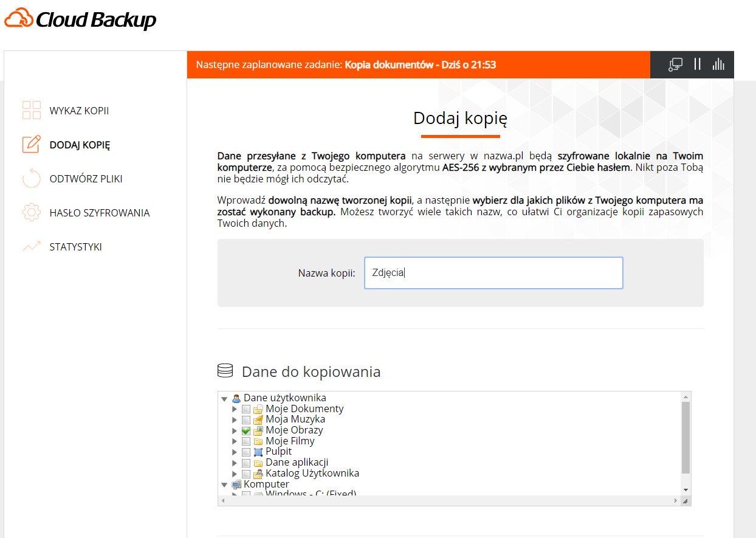The image size is (756, 538).
Task: Click the Dane użytkownika label
Action: point(285,398)
